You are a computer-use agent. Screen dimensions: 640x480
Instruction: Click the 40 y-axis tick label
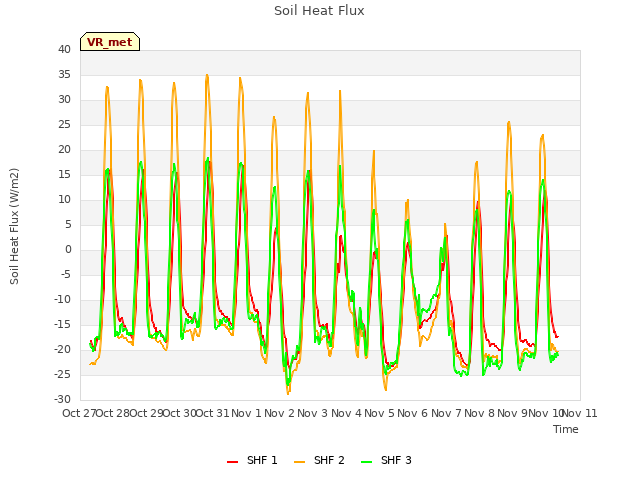click(x=64, y=49)
